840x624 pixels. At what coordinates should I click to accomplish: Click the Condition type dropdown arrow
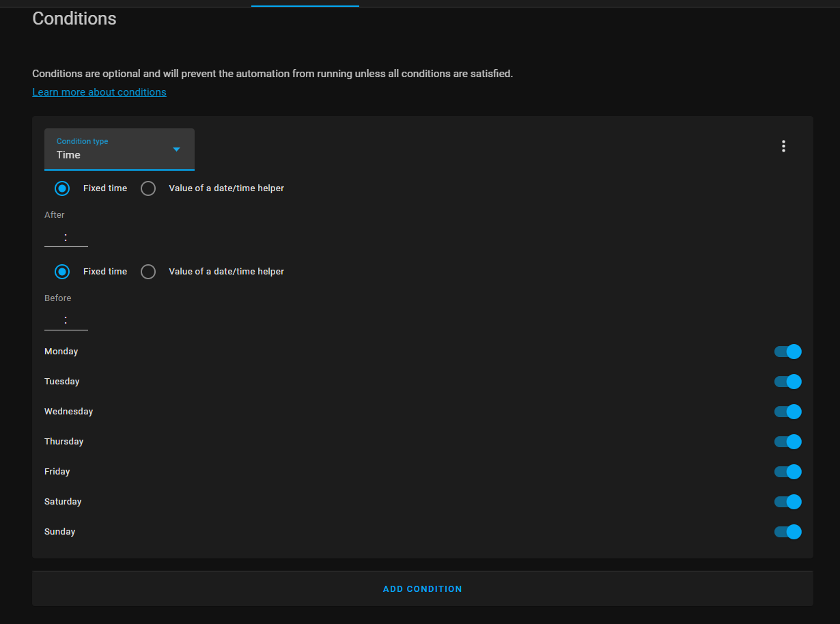point(176,149)
